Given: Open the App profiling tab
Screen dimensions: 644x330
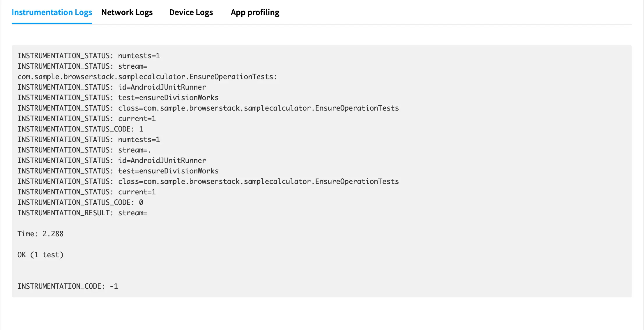Looking at the screenshot, I should tap(255, 13).
